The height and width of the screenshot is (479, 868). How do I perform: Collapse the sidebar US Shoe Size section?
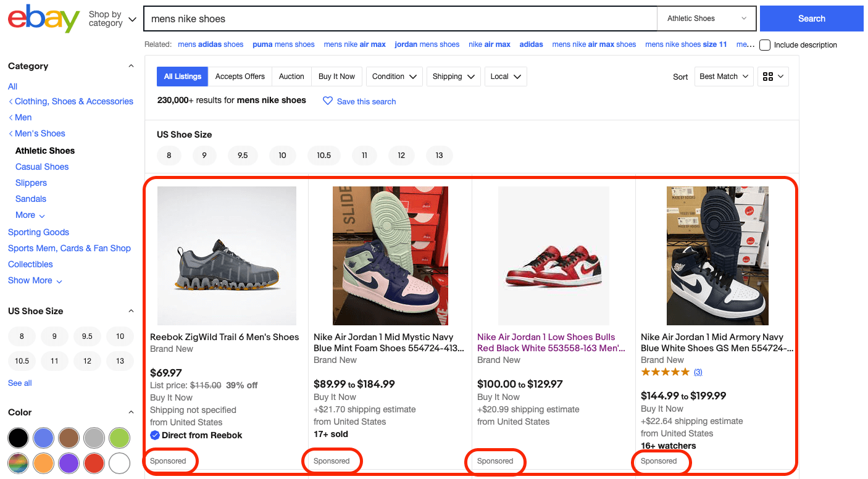[130, 311]
